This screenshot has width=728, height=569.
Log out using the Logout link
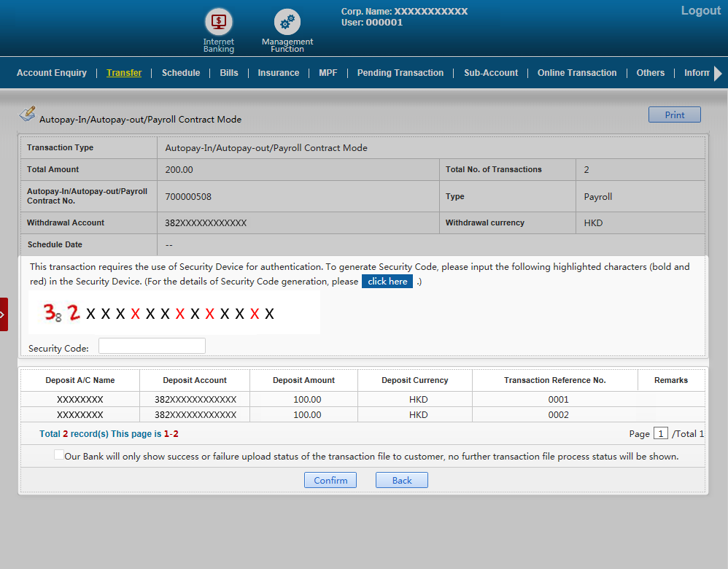(700, 11)
